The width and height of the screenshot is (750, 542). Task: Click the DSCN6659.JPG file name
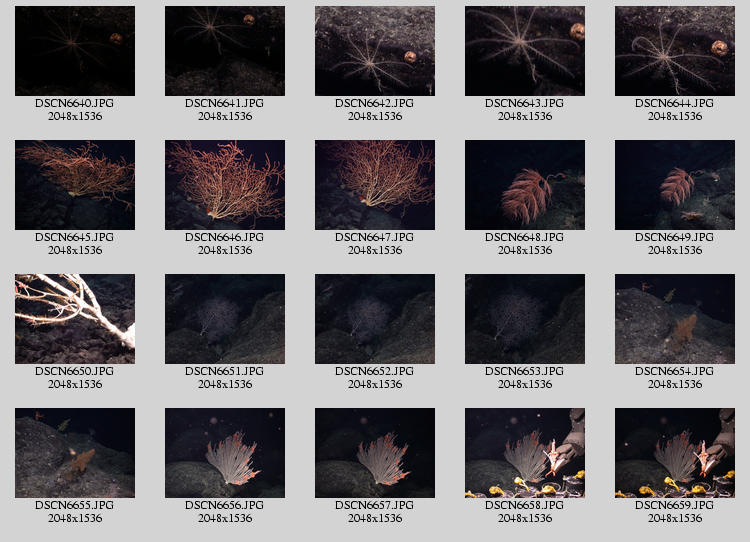pyautogui.click(x=674, y=505)
